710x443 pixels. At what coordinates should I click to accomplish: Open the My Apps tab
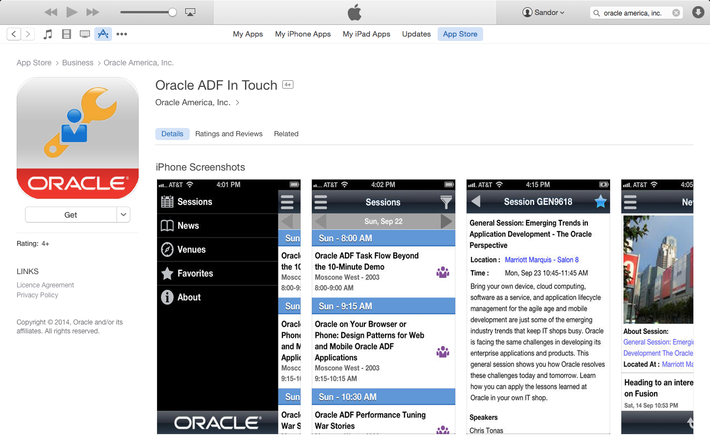point(248,34)
